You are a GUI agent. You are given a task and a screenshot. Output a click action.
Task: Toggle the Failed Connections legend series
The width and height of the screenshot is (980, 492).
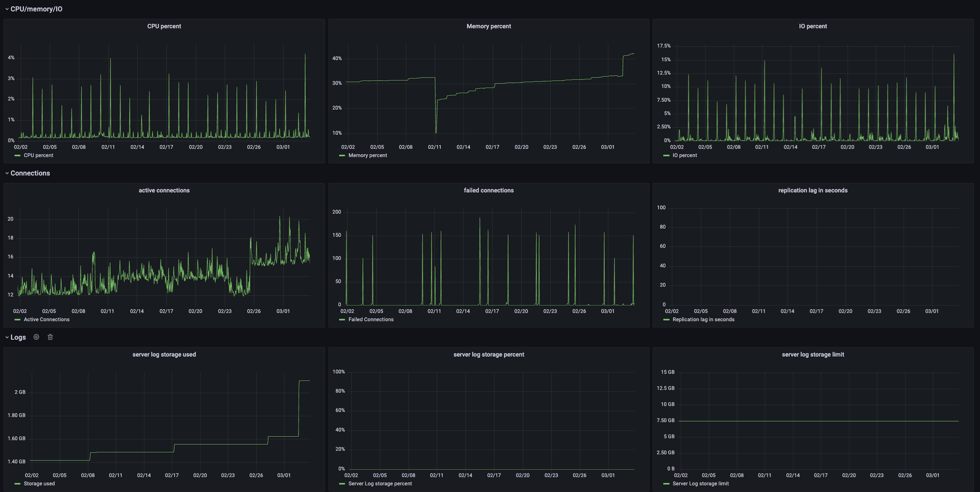coord(371,320)
